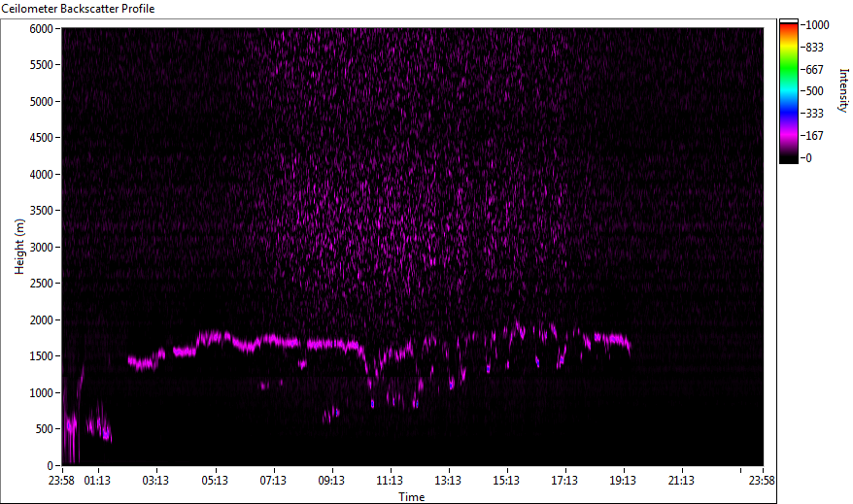Click the 05:13 time tick label
Viewport: 853px width, 504px height.
pos(215,481)
